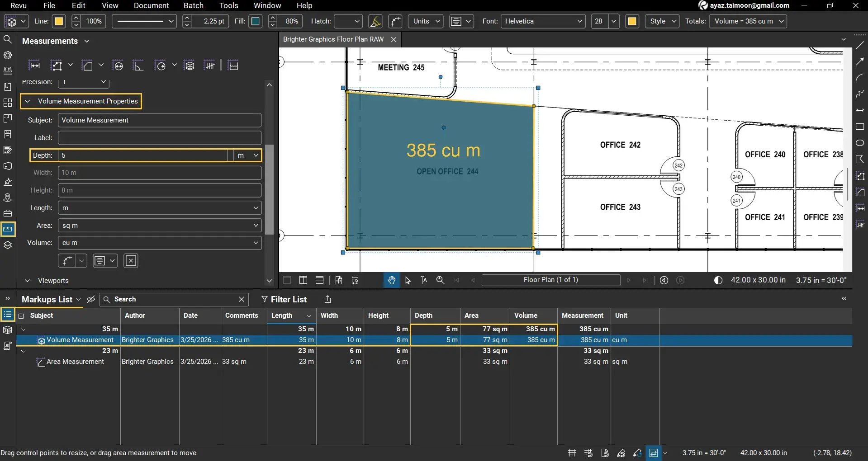Toggle visibility of markups in Markups List
This screenshot has width=868, height=461.
point(90,299)
